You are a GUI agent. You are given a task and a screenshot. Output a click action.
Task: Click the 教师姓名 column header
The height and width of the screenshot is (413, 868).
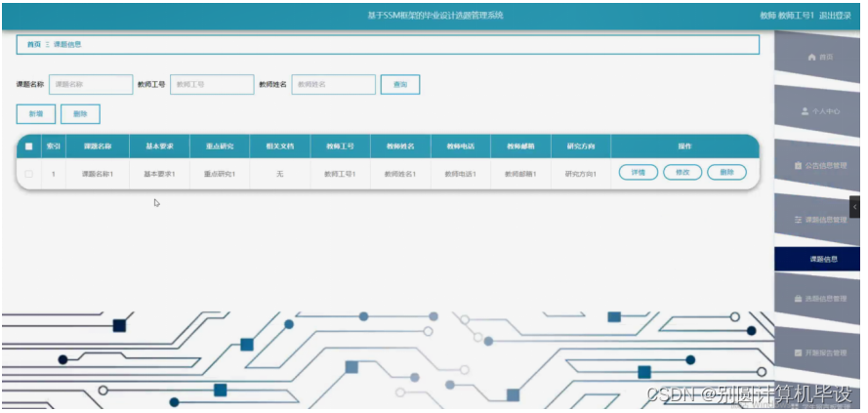[400, 146]
